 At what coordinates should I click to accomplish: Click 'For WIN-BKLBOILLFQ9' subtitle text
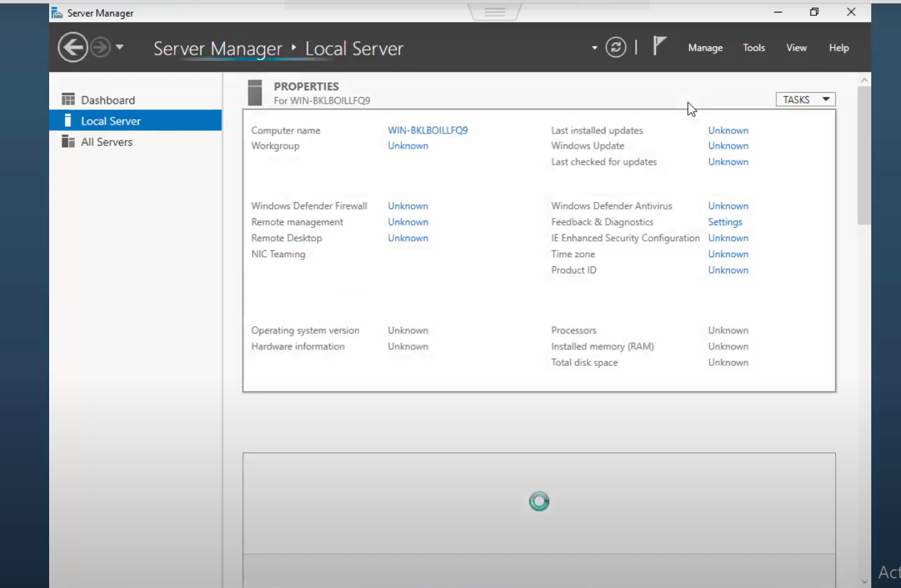coord(322,100)
